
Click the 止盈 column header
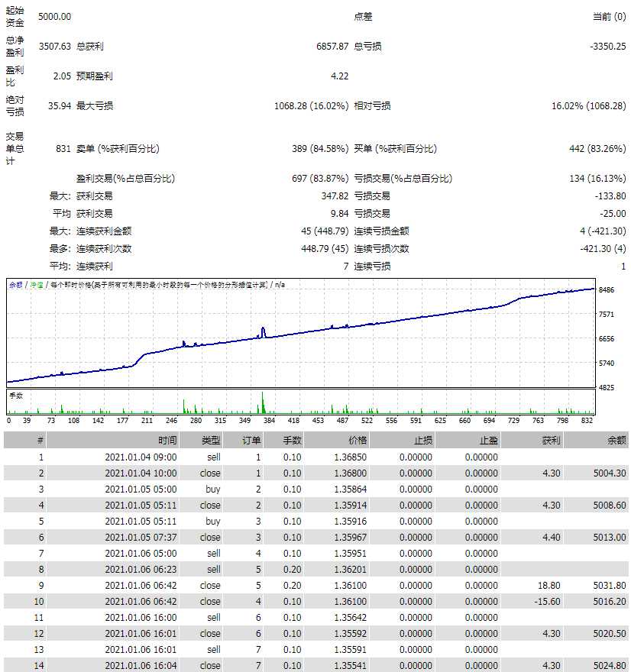487,441
